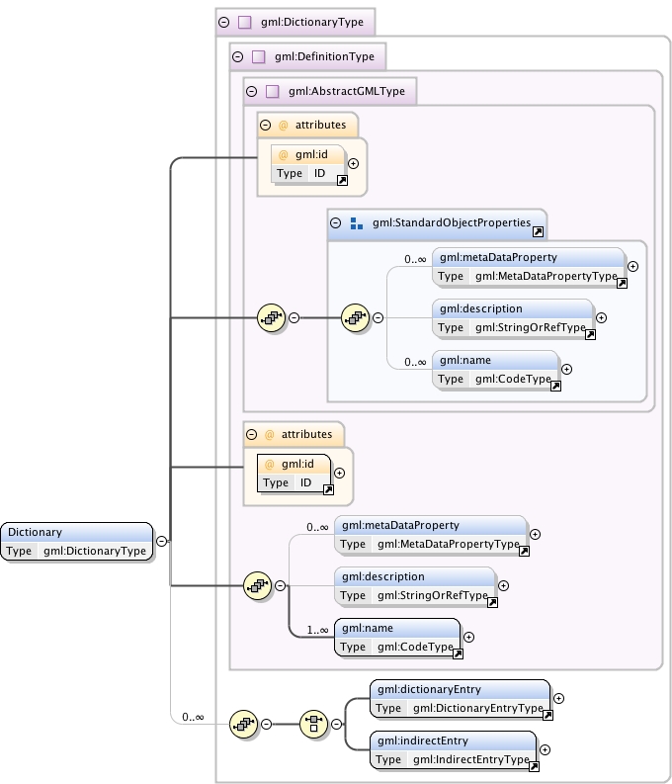The image size is (672, 784).
Task: Follow the arrow on gml:MetaDataPropertyType inside gml:StandardObjectProperties
Action: pos(622,283)
